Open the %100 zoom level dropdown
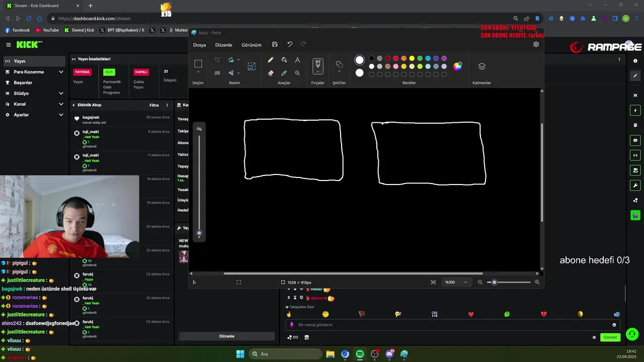Viewport: 644px width, 362px height. pos(456,283)
